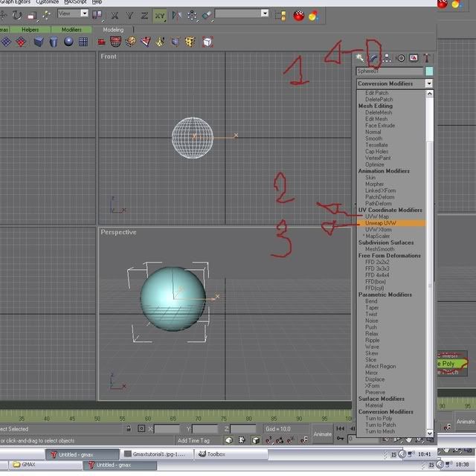The width and height of the screenshot is (476, 476).
Task: Click the Mirror Selected Objects tool
Action: (177, 15)
